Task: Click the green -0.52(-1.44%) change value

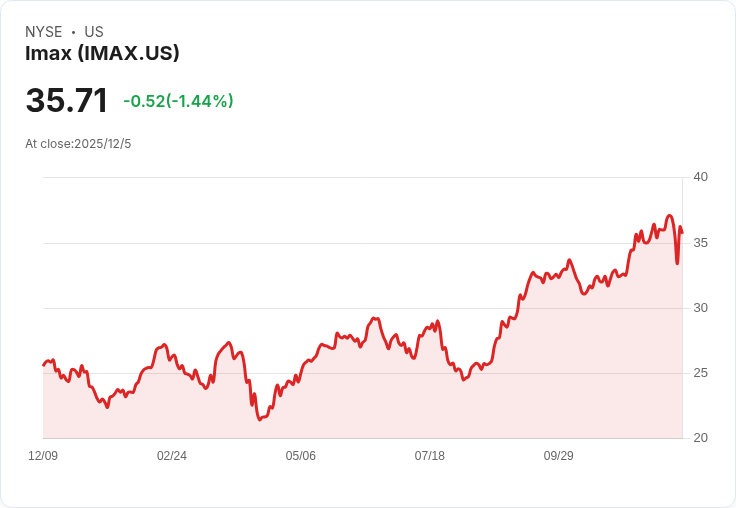Action: [x=178, y=101]
